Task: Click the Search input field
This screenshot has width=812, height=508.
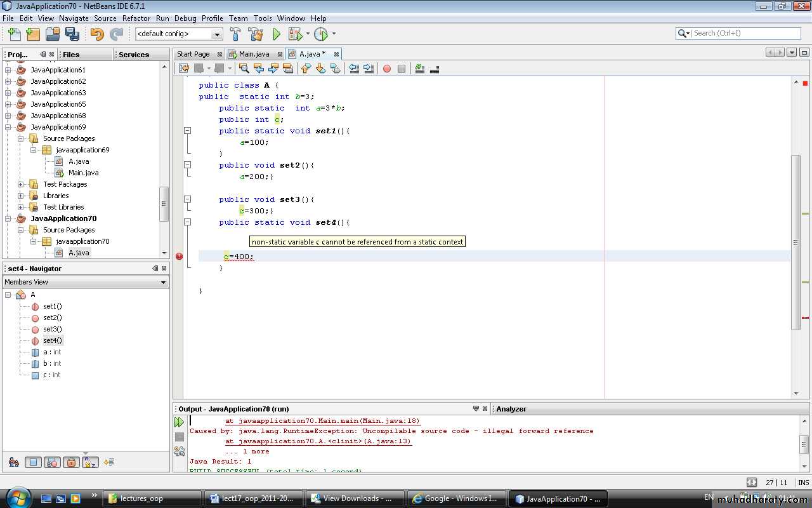Action: pyautogui.click(x=745, y=33)
